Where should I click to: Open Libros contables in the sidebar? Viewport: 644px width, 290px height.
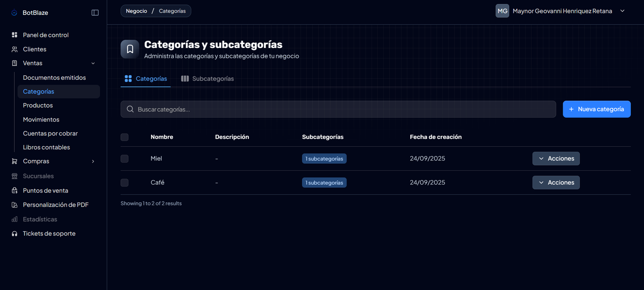[46, 147]
